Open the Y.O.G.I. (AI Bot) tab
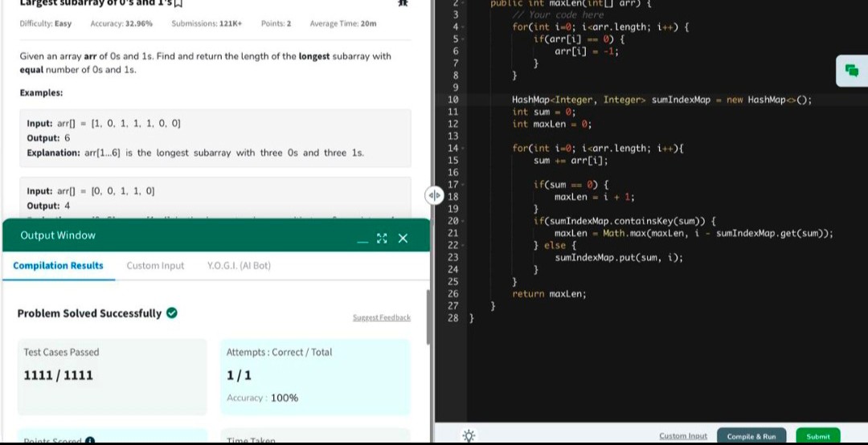Screen dimensions: 868x445 240,266
